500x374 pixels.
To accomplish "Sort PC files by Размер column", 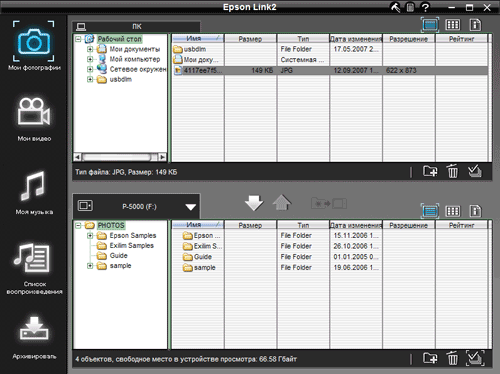I will coord(250,39).
